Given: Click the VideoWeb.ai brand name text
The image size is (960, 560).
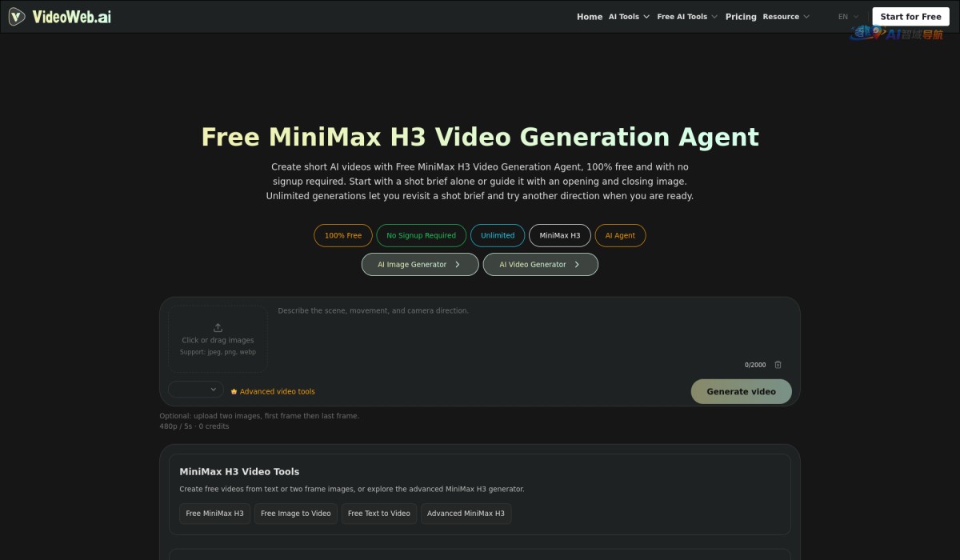Looking at the screenshot, I should (x=72, y=17).
